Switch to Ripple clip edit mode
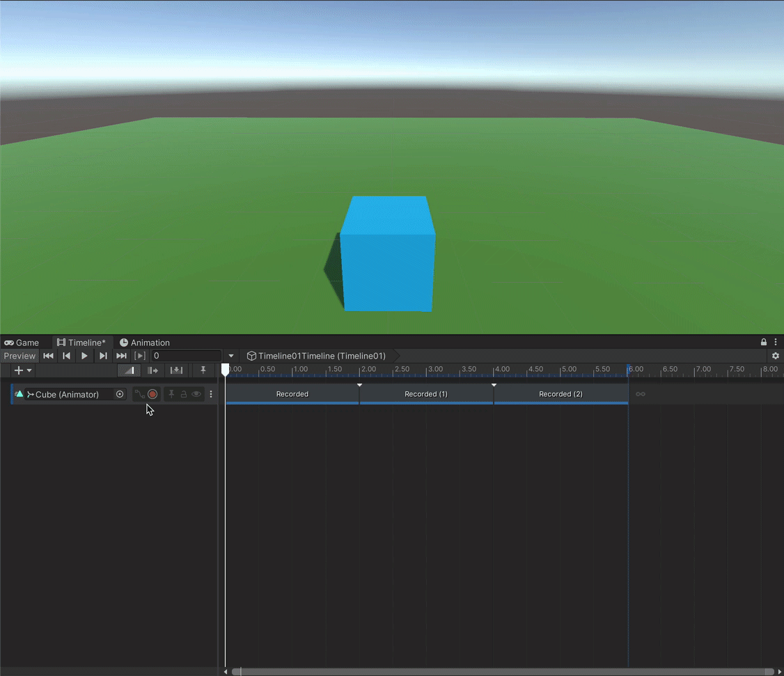The height and width of the screenshot is (676, 784). coord(152,370)
